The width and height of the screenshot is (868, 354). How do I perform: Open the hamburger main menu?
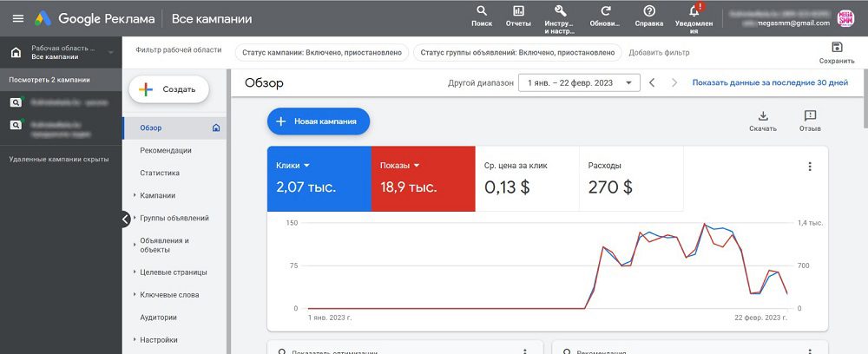point(18,18)
